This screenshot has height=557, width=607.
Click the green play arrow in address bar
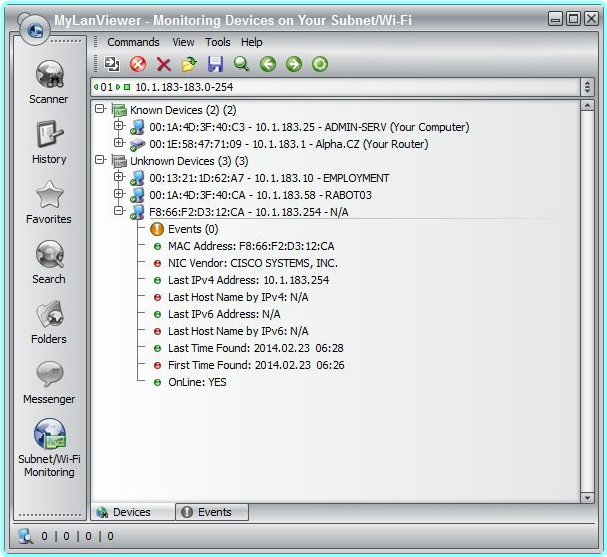pos(118,87)
